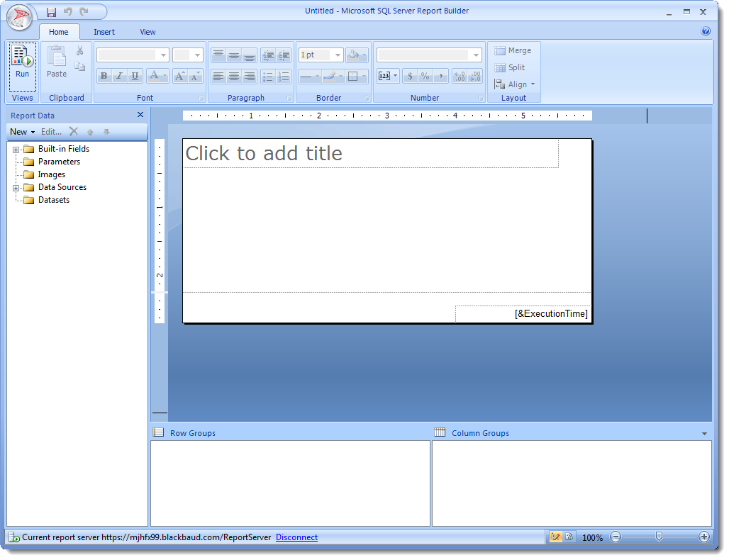
Task: Save the report from quick access toolbar
Action: point(51,11)
